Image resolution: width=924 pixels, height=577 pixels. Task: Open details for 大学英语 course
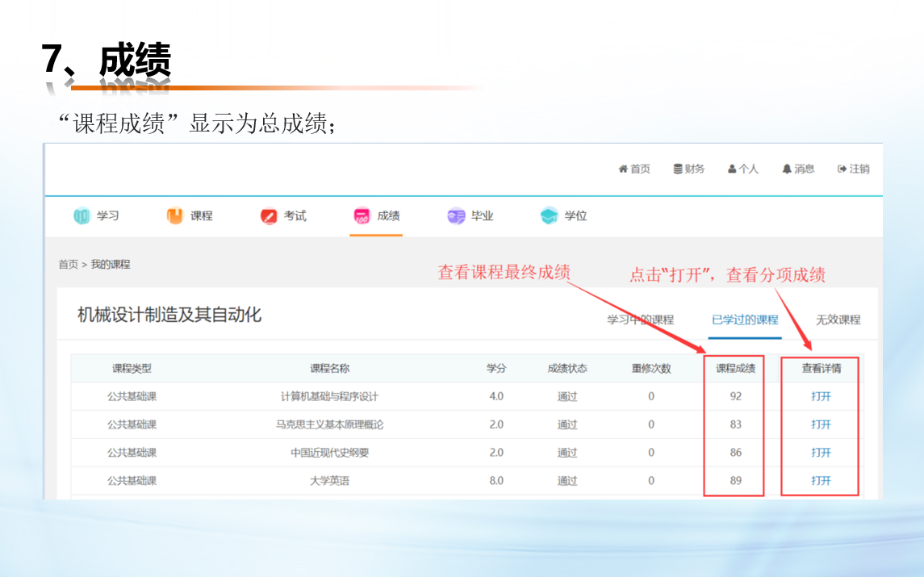pos(821,481)
